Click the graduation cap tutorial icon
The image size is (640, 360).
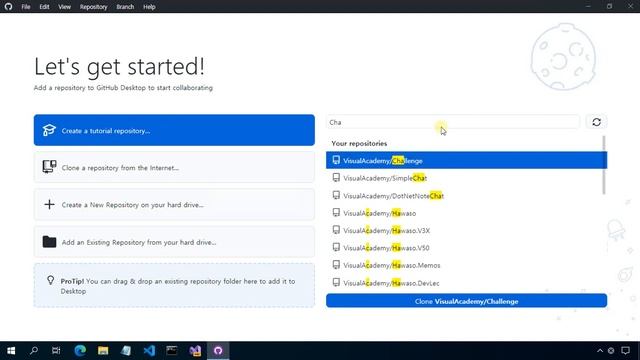(49, 130)
